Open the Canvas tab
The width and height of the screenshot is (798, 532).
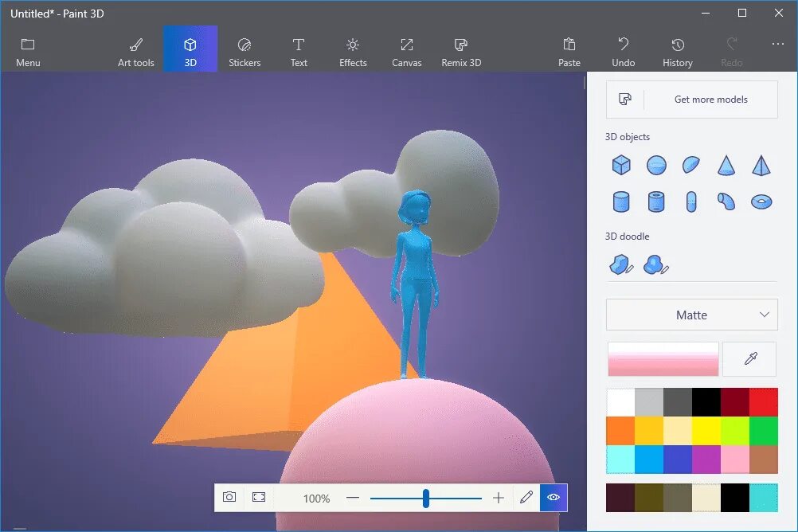(407, 53)
